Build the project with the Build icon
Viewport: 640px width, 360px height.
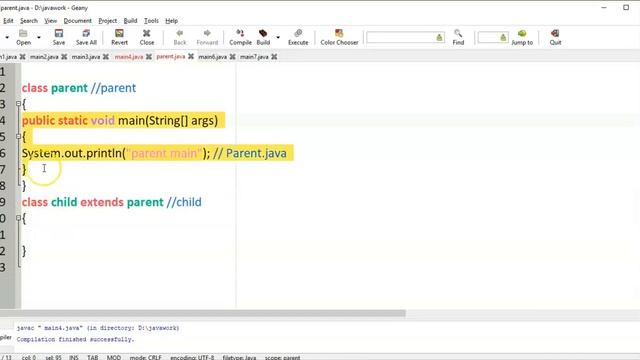click(x=263, y=37)
